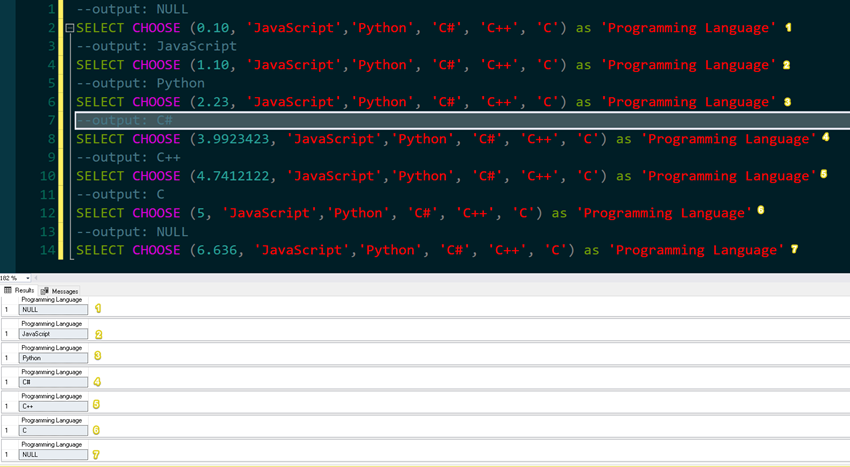This screenshot has width=850, height=467.
Task: Click the index value 0.10 in the code
Action: [x=212, y=28]
